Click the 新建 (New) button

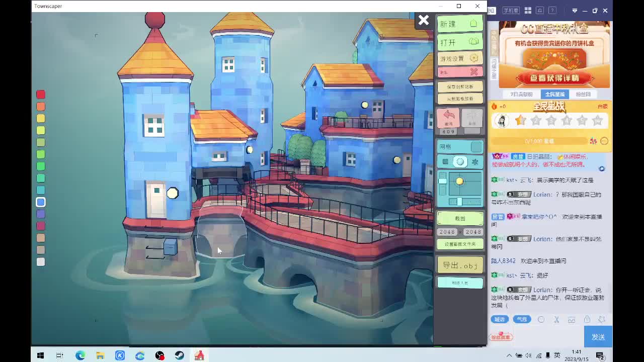[x=460, y=24]
